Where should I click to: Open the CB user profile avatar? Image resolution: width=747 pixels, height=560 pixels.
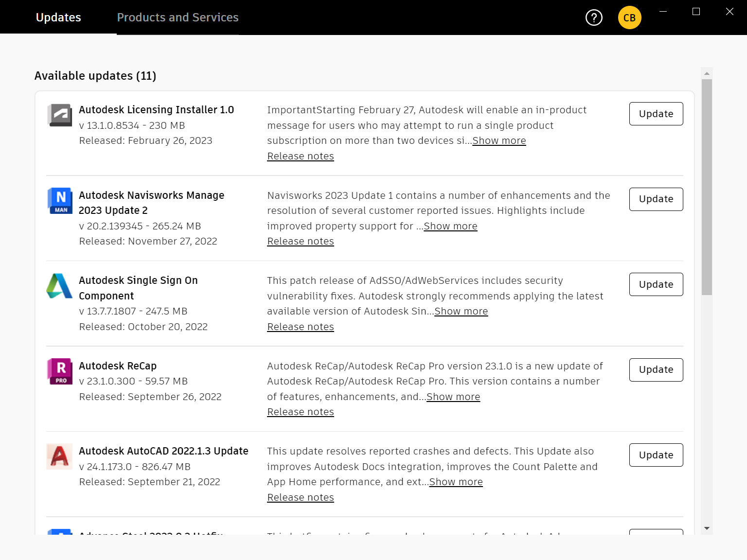[x=629, y=17]
